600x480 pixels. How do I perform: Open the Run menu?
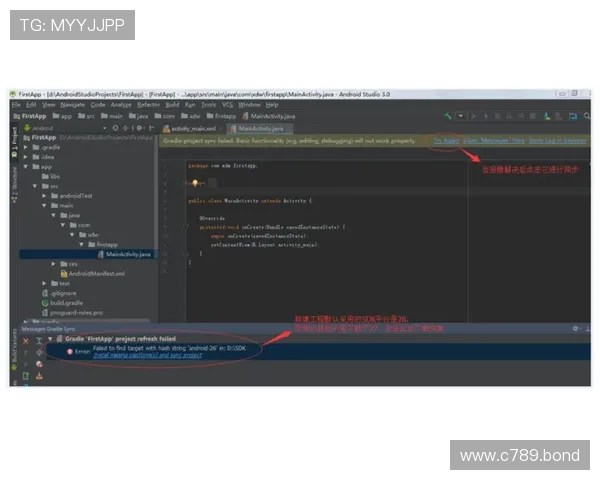[190, 105]
